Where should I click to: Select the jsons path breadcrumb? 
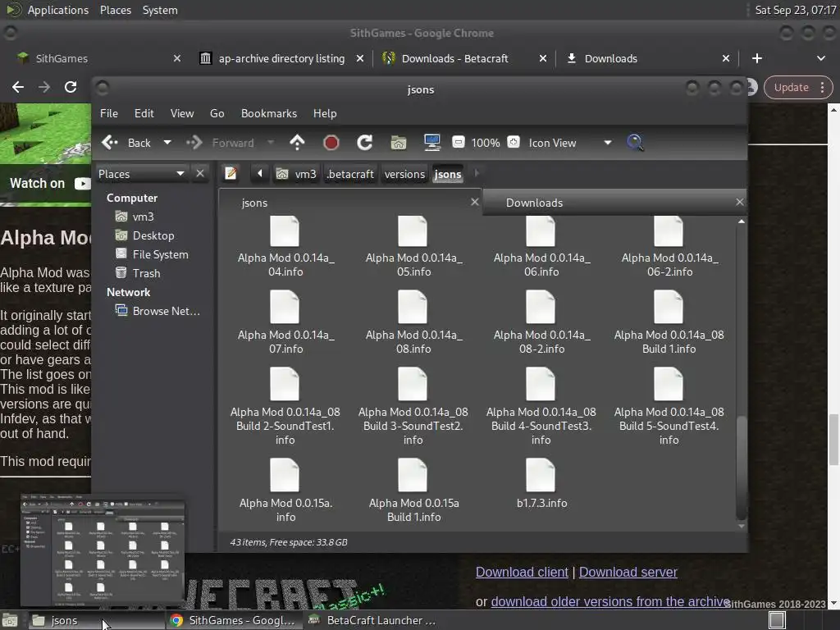(448, 174)
